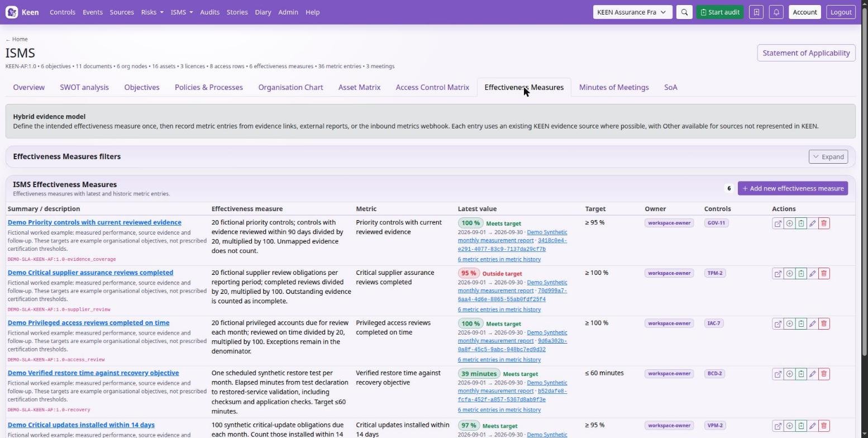
Task: Open 6 metric entries history for Verified restore
Action: tap(499, 410)
